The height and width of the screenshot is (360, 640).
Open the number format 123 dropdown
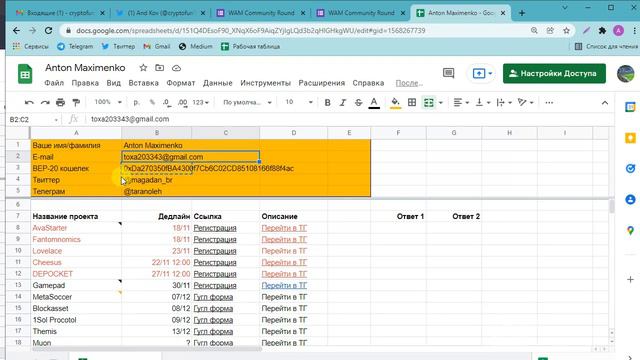200,102
